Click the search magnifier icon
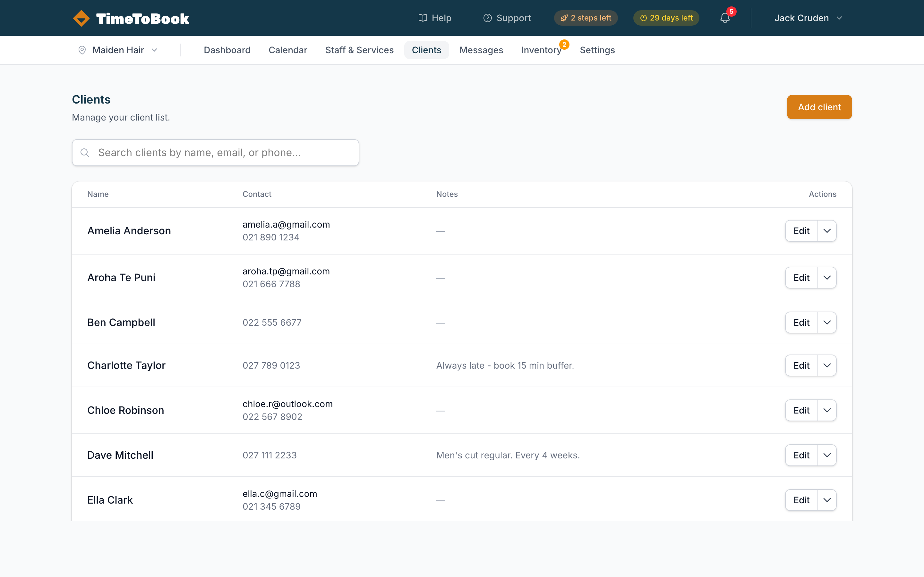The width and height of the screenshot is (924, 577). [x=85, y=152]
